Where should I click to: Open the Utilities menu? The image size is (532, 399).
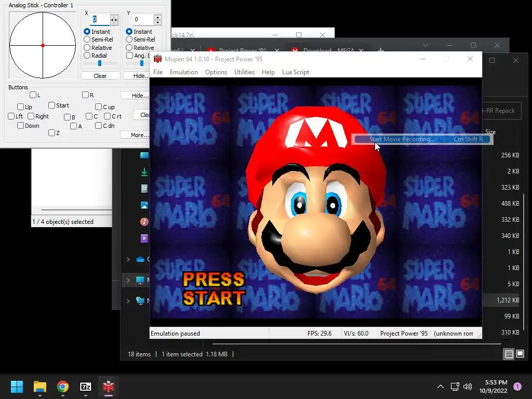point(244,72)
